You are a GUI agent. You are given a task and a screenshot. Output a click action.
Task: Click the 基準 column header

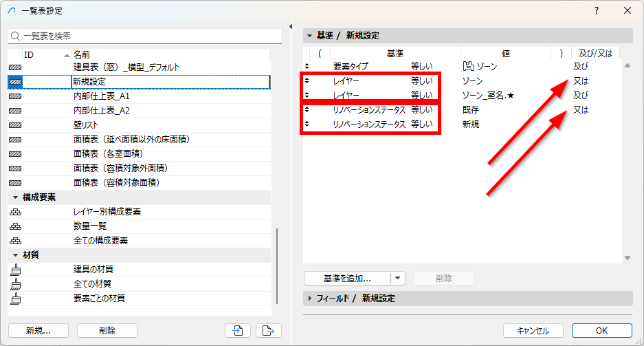(395, 54)
